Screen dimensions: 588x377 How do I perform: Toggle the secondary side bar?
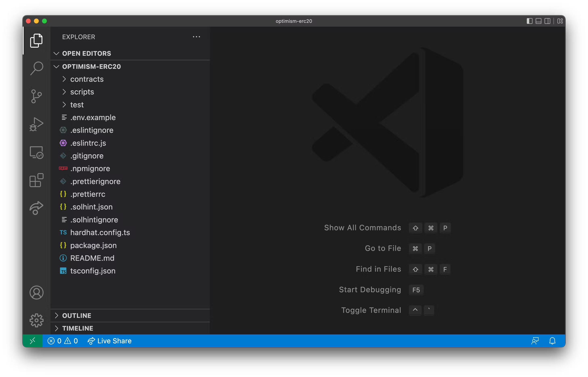tap(547, 21)
